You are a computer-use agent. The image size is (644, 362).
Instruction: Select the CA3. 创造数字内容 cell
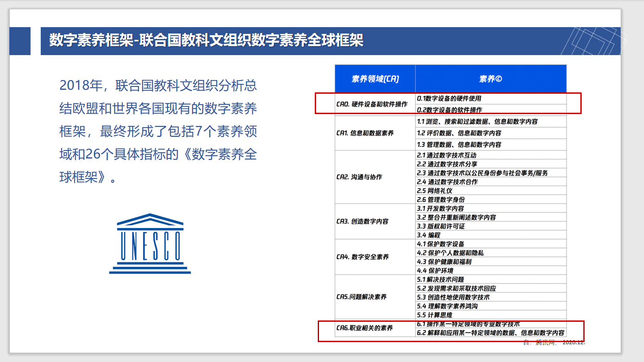point(363,221)
